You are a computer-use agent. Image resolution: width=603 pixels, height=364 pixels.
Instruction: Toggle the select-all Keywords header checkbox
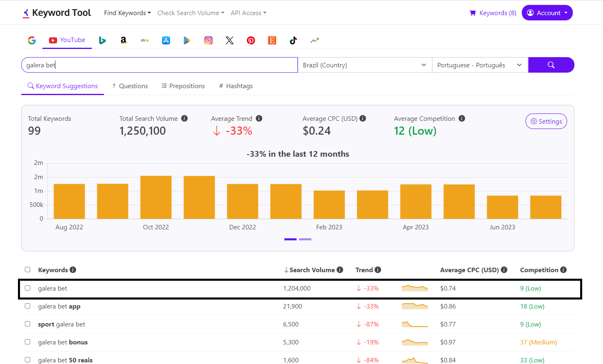[28, 270]
